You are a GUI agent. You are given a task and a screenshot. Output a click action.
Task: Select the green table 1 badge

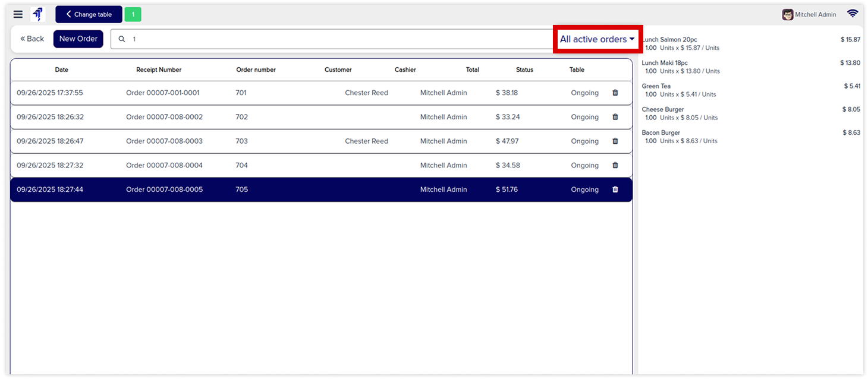tap(133, 14)
